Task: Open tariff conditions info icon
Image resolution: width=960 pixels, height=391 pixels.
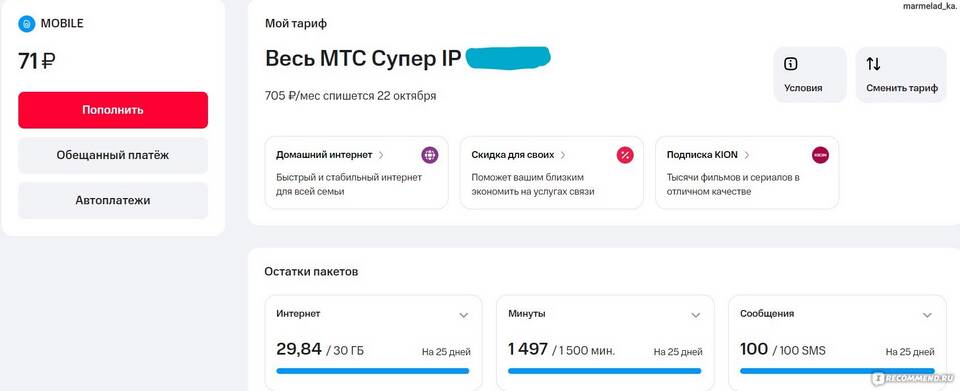Action: point(790,64)
